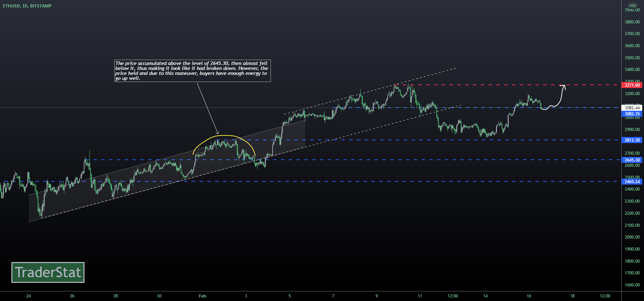Click the 1600.00 price axis tick
This screenshot has width=644, height=301.
[632, 285]
